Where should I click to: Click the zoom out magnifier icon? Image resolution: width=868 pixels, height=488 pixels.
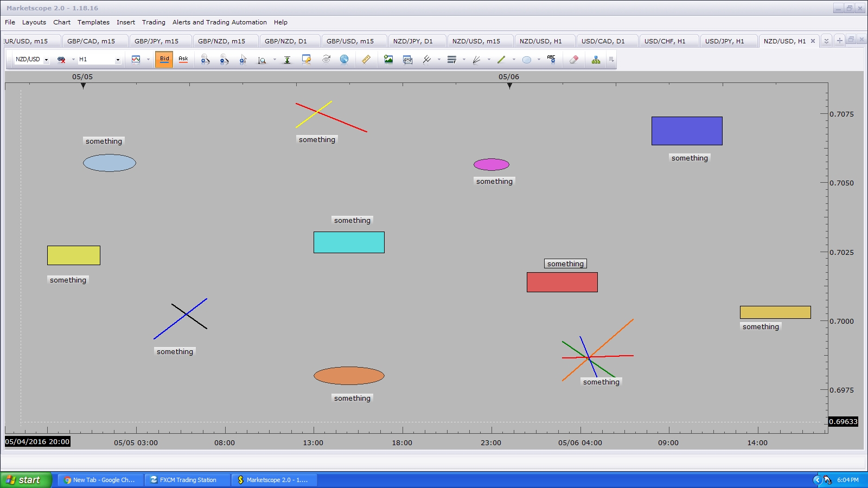224,60
